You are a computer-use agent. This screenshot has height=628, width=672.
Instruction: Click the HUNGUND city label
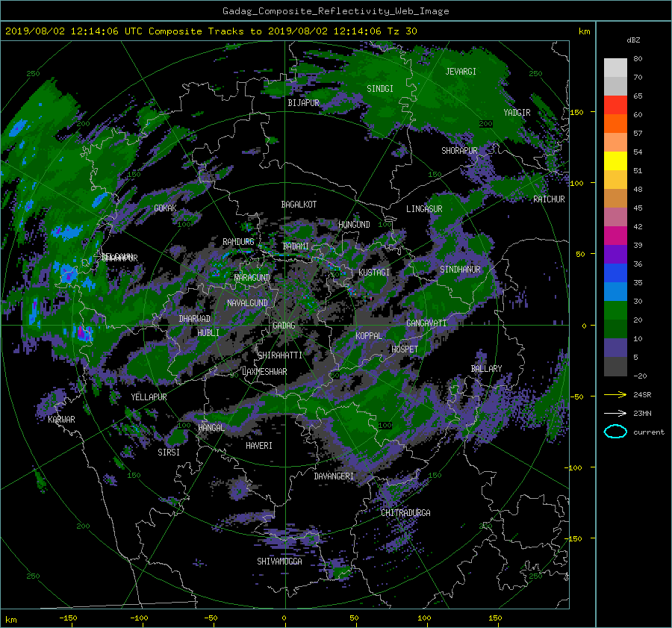click(354, 225)
